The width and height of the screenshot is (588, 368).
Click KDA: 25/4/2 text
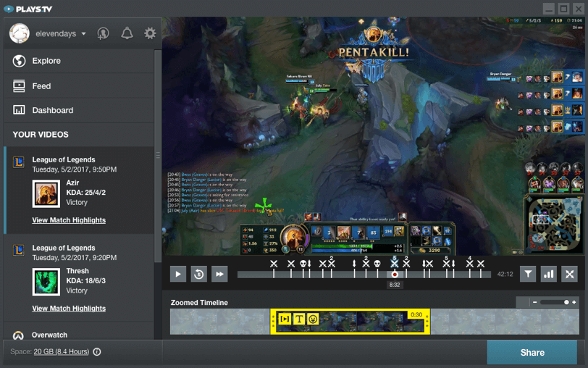86,193
